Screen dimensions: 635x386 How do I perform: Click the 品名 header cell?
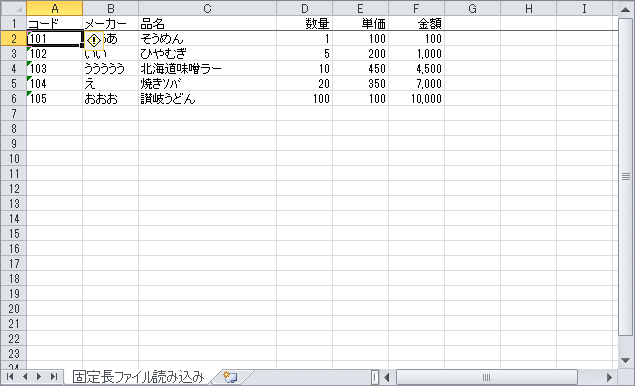click(207, 23)
